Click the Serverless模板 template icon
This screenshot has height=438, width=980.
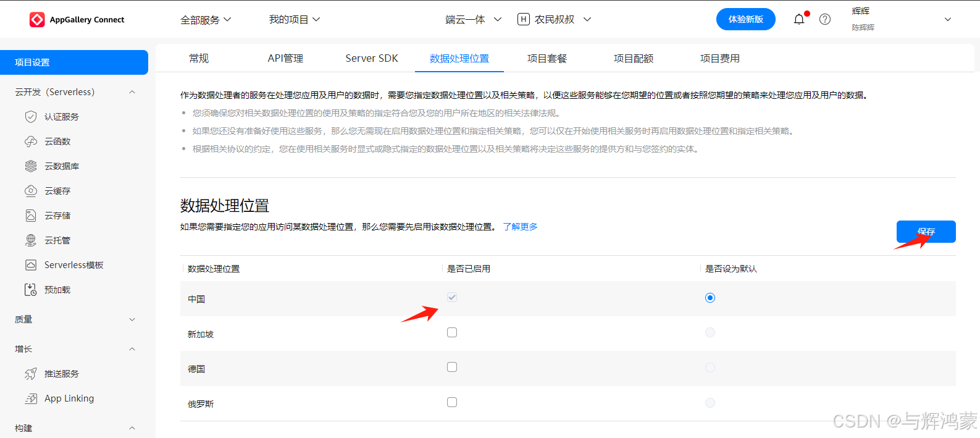click(x=31, y=265)
